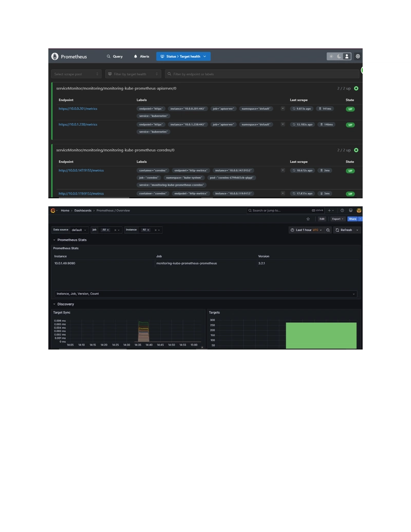Go to Dashboards breadcrumb in Grafana
The width and height of the screenshot is (411, 532).
83,210
